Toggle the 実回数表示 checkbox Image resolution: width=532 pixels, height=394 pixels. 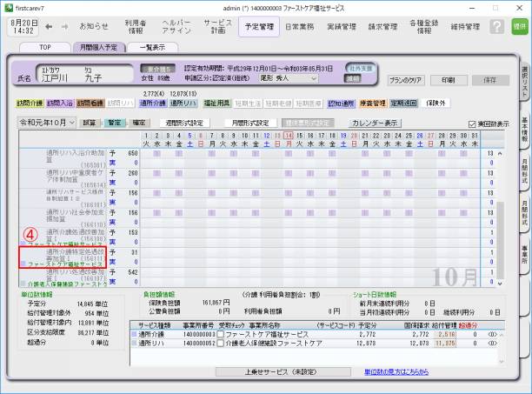pos(472,124)
